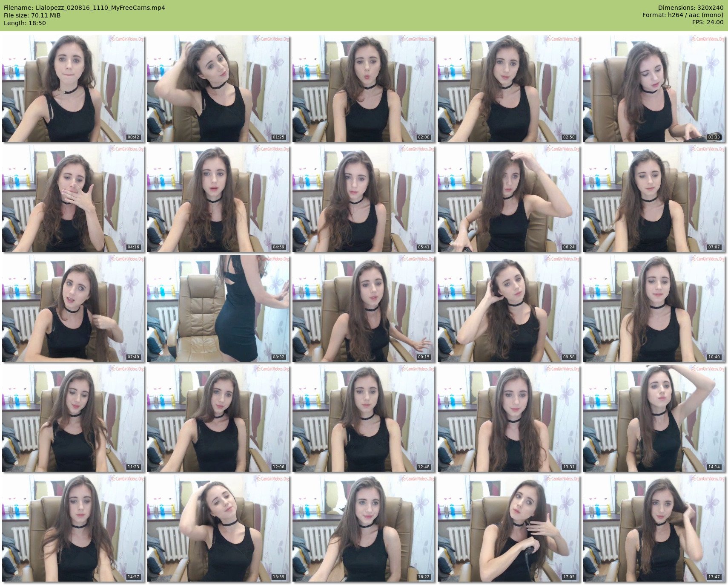Click the 'FPS: 24.00' label
The image size is (728, 585).
click(708, 22)
